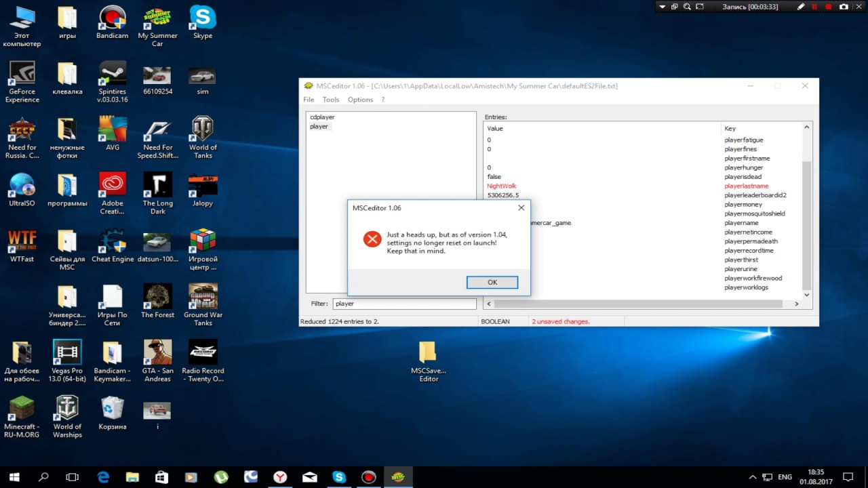The width and height of the screenshot is (868, 488).
Task: Click the horizontal scrollbar left arrow
Action: pyautogui.click(x=490, y=304)
